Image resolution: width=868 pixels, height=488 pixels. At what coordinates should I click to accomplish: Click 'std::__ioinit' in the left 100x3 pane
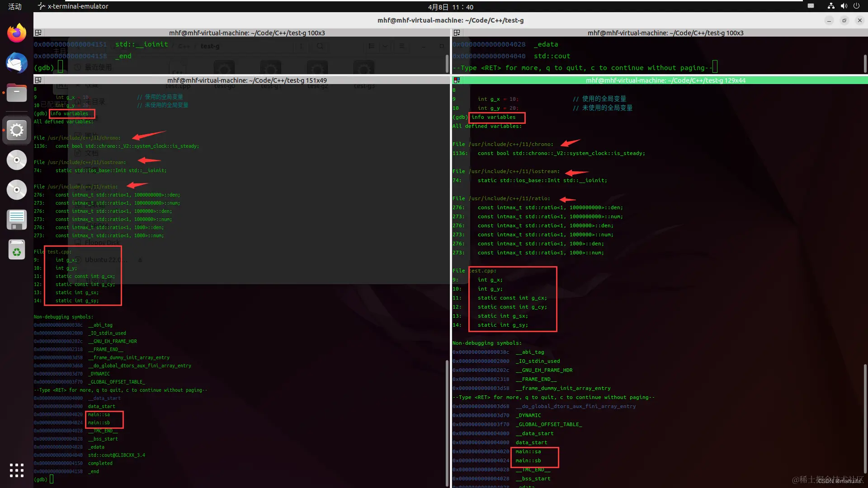pos(142,44)
